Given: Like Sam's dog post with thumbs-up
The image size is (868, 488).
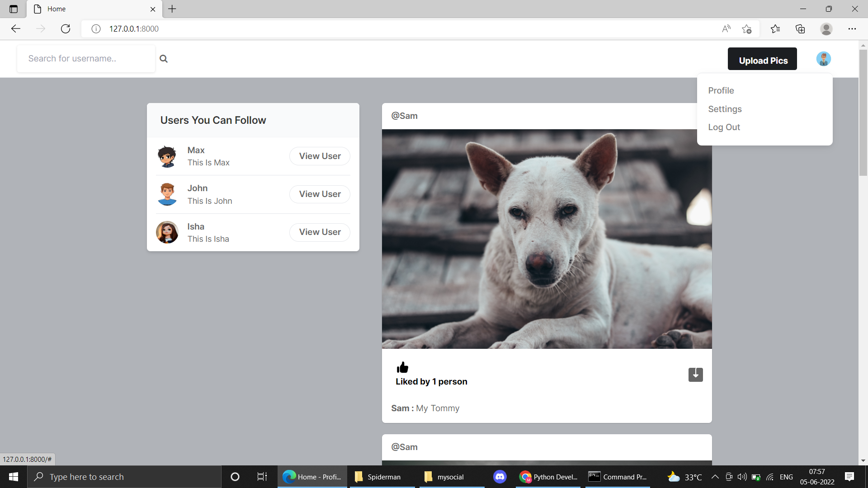Looking at the screenshot, I should click(x=402, y=367).
